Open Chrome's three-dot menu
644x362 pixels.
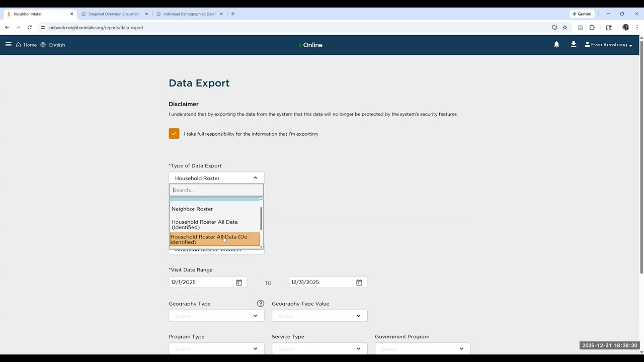[637, 28]
